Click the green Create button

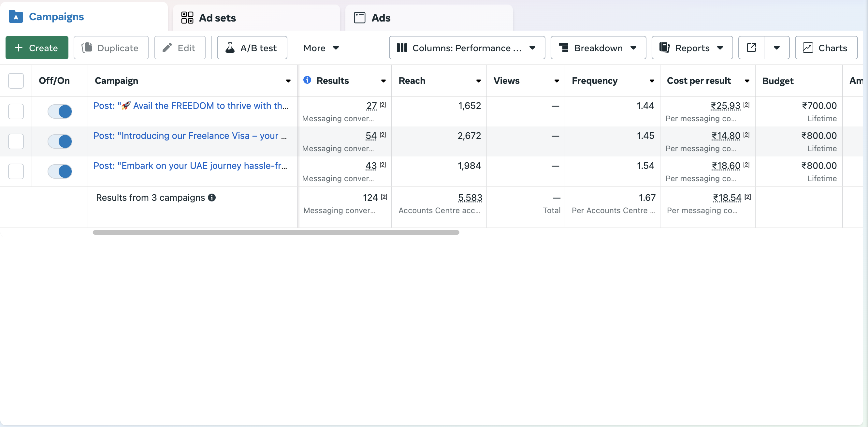pos(37,48)
